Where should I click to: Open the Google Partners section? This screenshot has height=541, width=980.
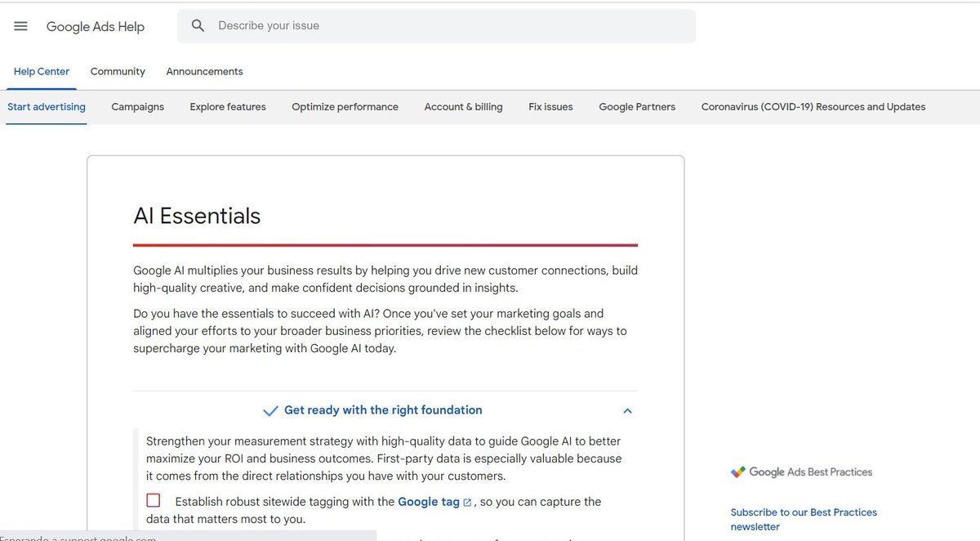637,106
